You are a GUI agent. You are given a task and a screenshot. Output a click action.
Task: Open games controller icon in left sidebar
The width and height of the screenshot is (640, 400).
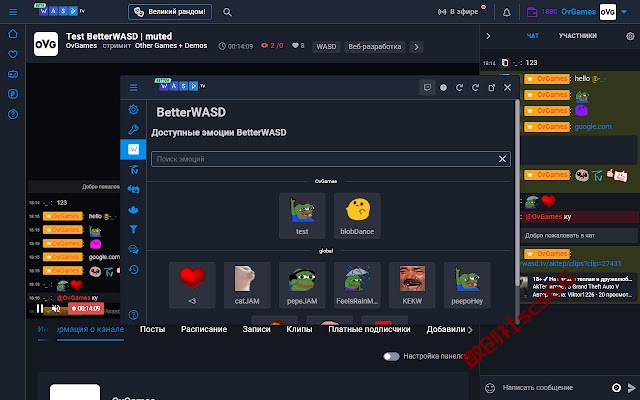(x=13, y=74)
